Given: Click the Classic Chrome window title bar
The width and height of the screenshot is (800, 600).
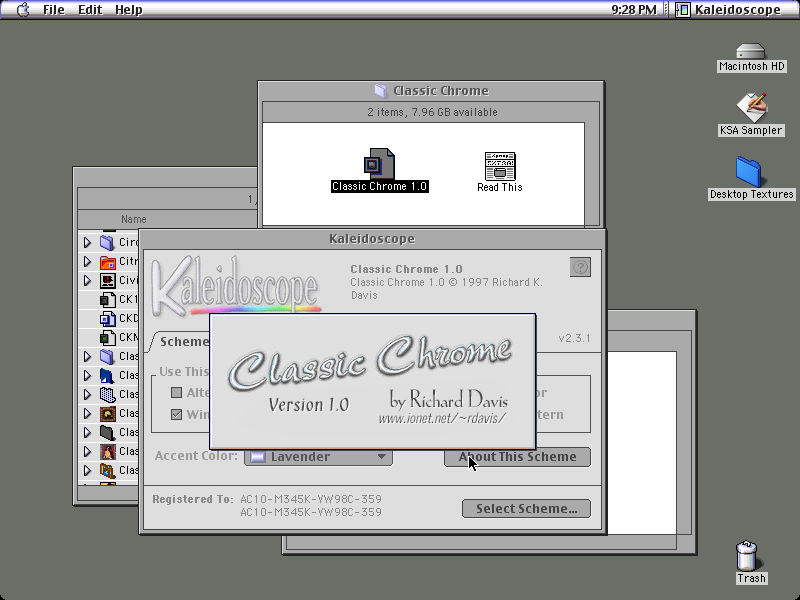Looking at the screenshot, I should coord(431,91).
